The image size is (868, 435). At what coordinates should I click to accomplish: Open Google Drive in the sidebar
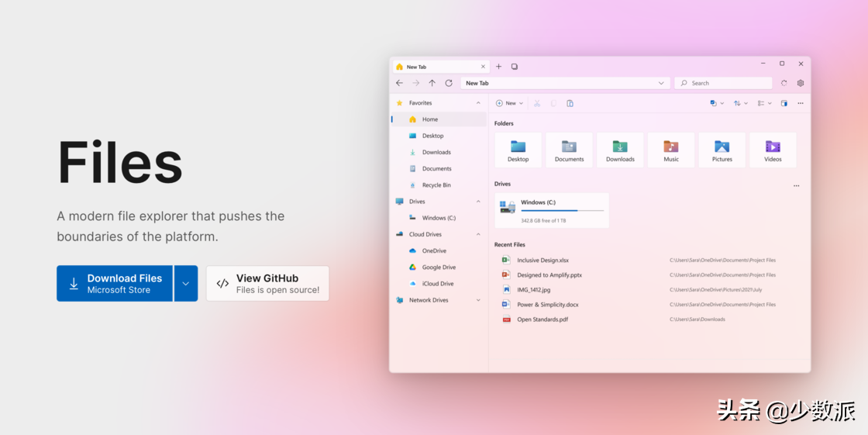(439, 267)
